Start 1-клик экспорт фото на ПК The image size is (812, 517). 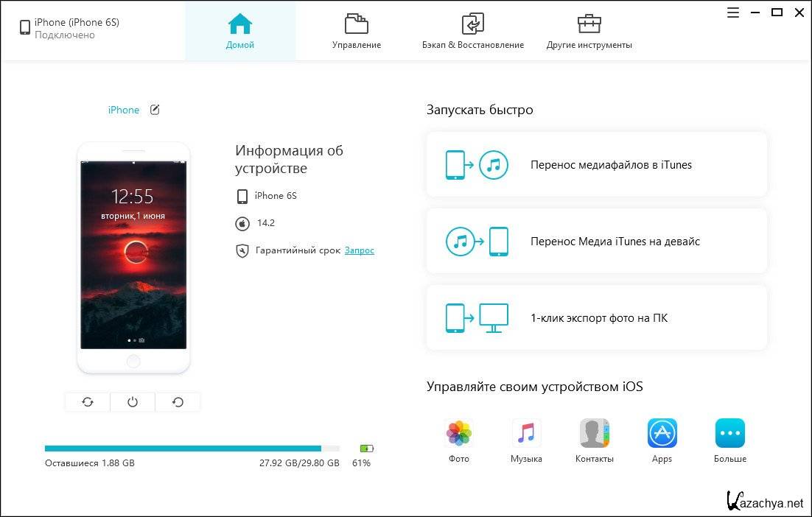click(x=596, y=318)
